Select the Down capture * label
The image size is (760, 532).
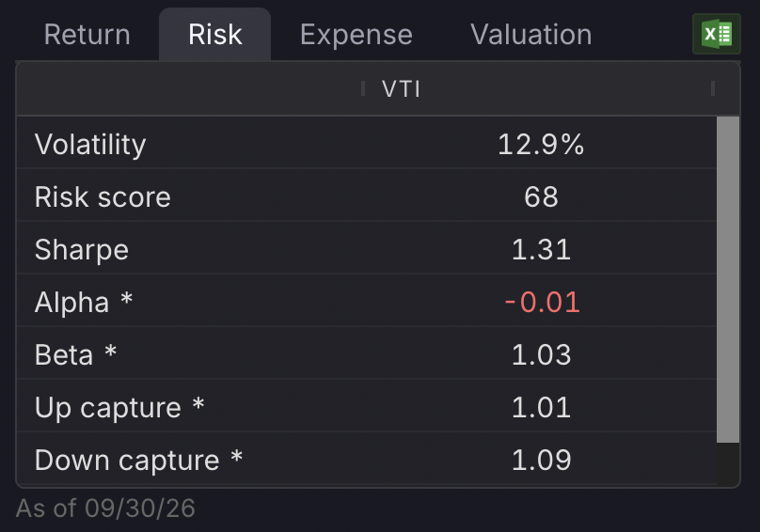pyautogui.click(x=138, y=461)
